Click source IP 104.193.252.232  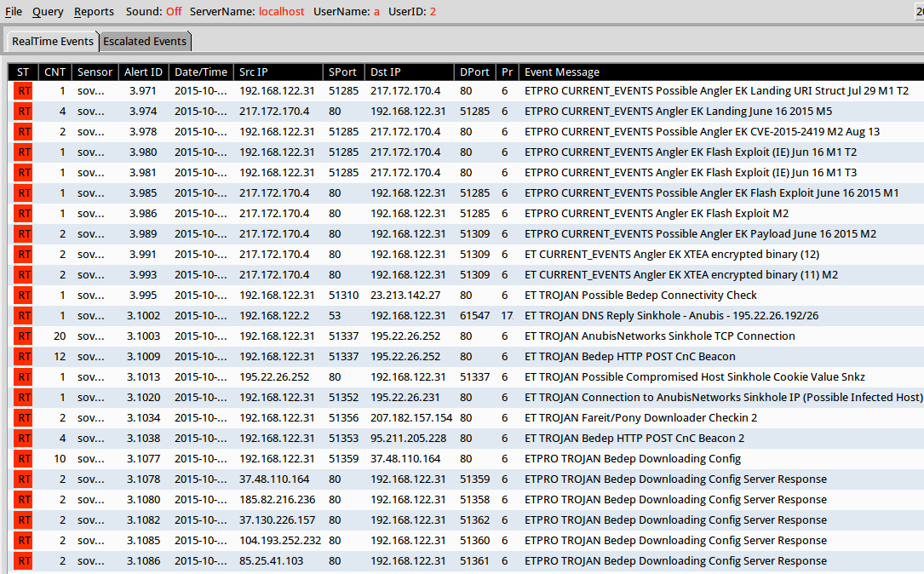point(279,540)
